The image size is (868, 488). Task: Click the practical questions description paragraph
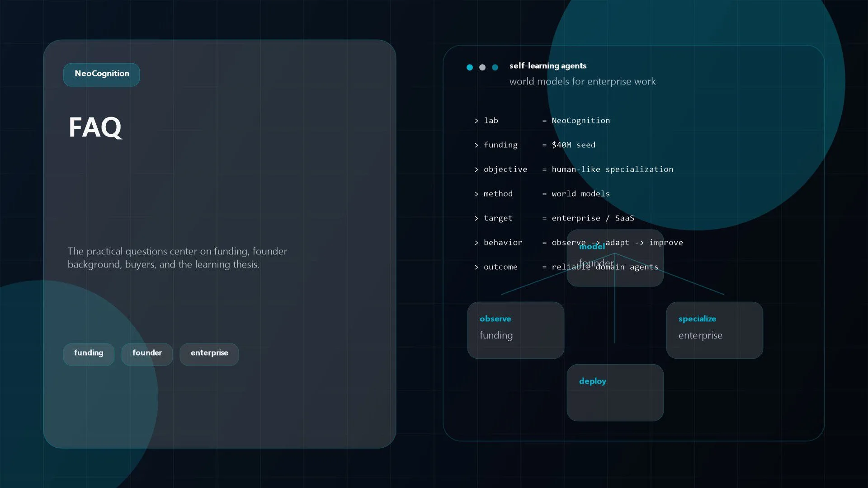pyautogui.click(x=177, y=258)
